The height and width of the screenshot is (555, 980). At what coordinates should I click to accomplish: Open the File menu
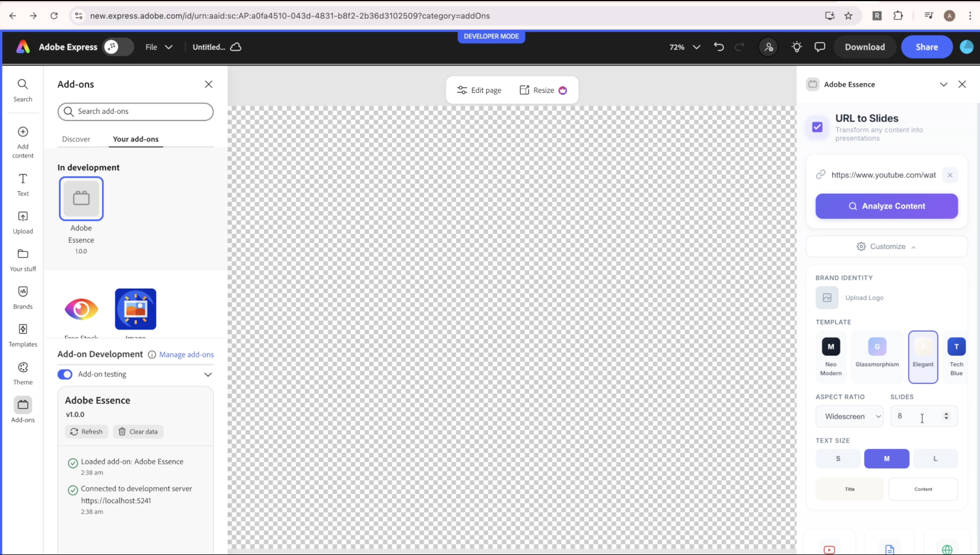click(x=158, y=47)
